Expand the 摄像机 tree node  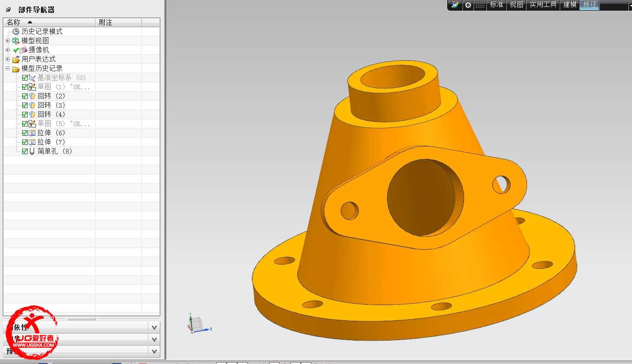[7, 50]
